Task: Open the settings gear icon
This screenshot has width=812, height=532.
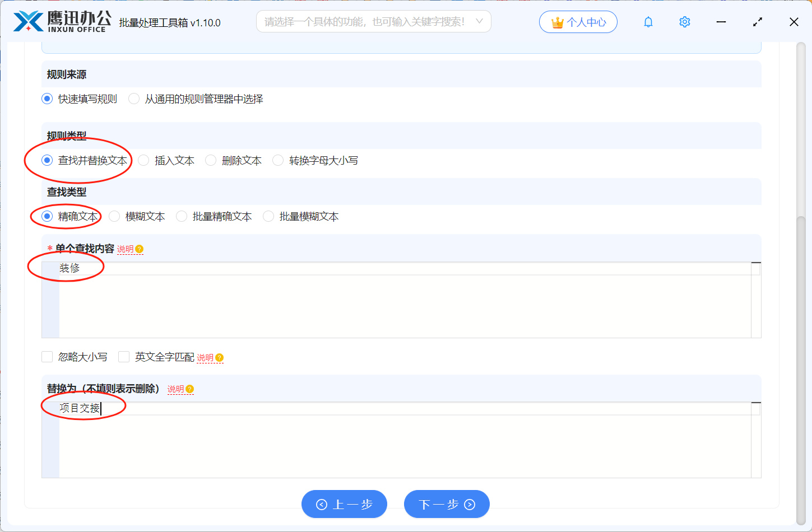Action: 684,21
